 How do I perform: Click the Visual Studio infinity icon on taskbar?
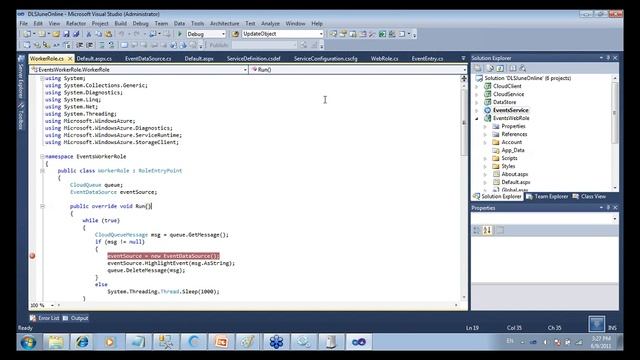(359, 342)
